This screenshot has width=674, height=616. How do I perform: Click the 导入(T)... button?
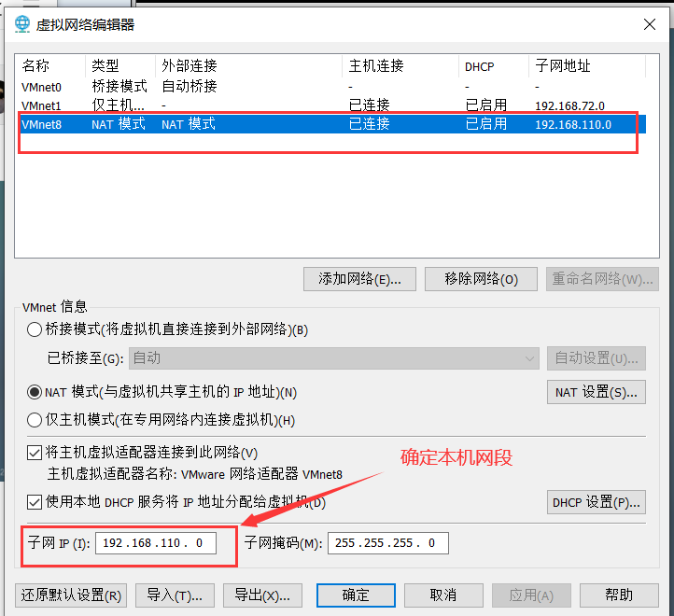click(175, 595)
